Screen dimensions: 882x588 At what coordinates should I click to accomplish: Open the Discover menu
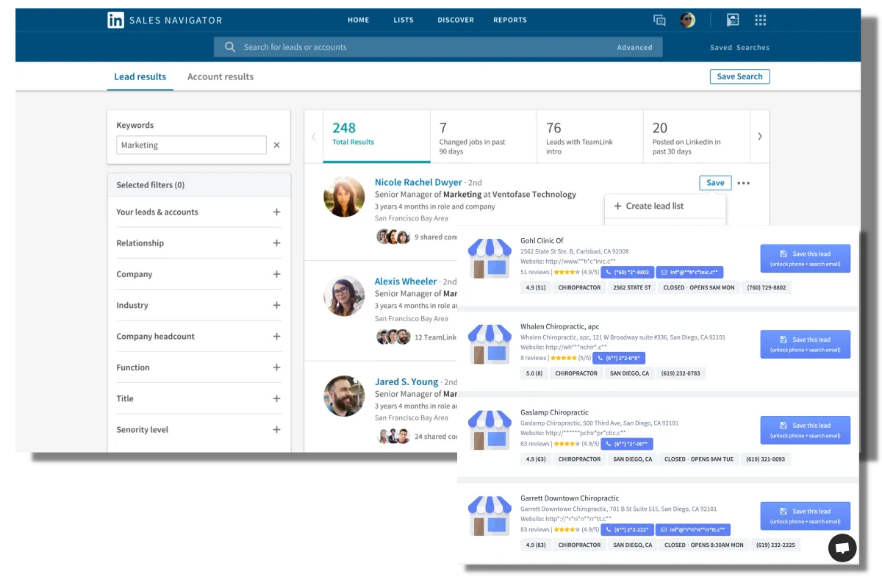click(456, 21)
